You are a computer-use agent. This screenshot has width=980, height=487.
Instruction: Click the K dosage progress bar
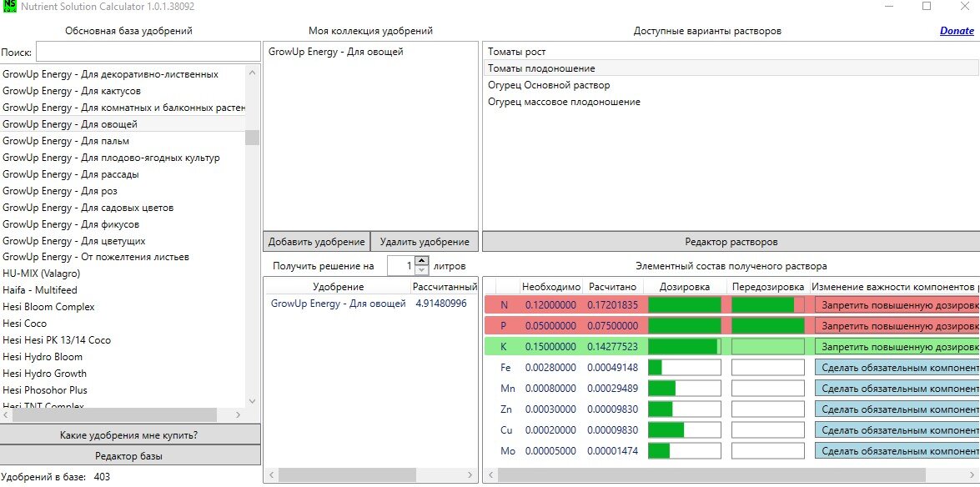pos(684,345)
